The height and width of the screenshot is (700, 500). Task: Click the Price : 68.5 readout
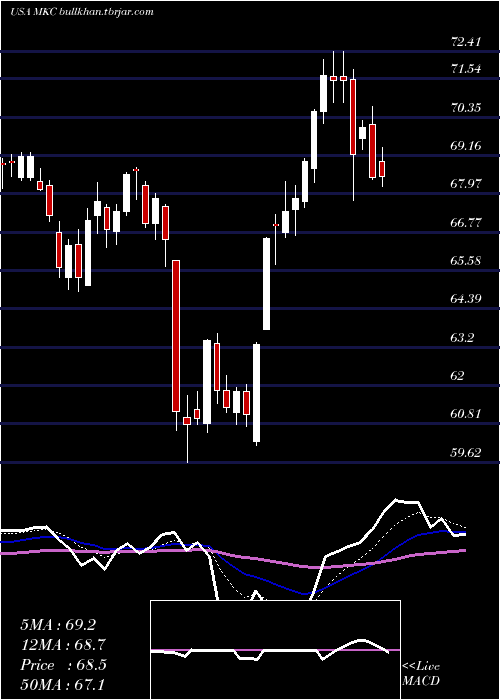click(x=63, y=665)
